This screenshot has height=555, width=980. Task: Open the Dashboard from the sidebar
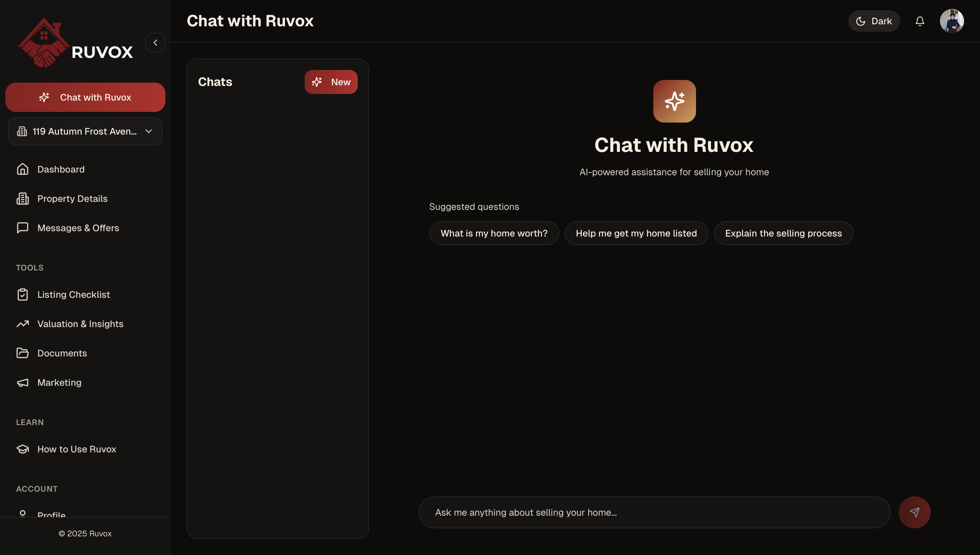61,169
